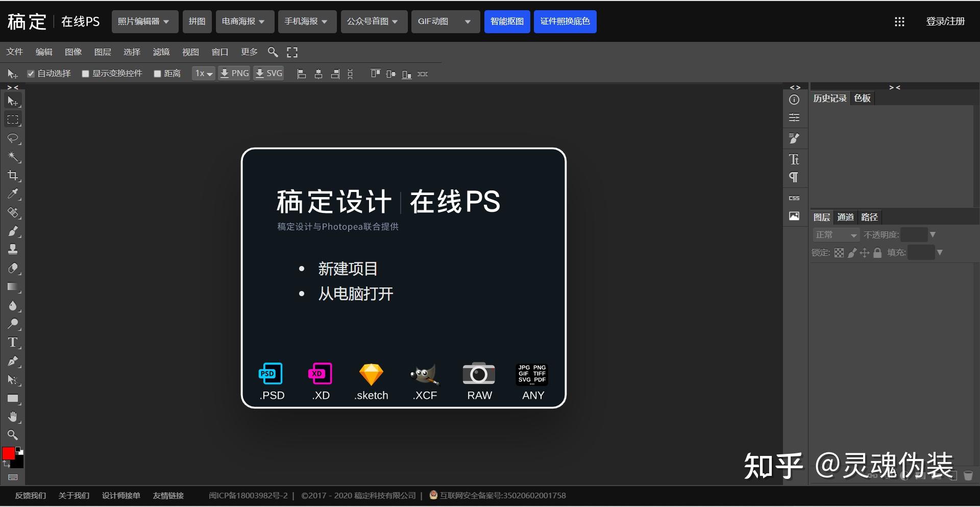Select the Gradient tool
Viewport: 980px width, 507px height.
tap(13, 287)
